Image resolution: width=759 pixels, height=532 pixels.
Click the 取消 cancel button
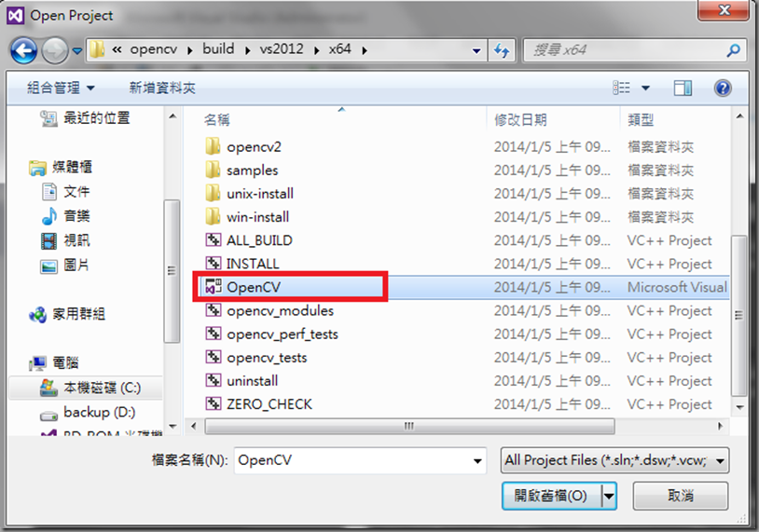point(680,496)
